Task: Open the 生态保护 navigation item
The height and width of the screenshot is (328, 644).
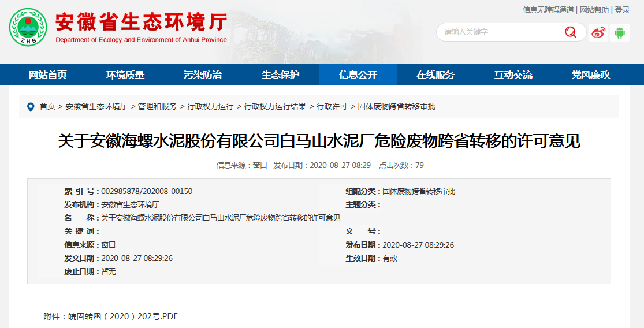Action: click(x=280, y=75)
